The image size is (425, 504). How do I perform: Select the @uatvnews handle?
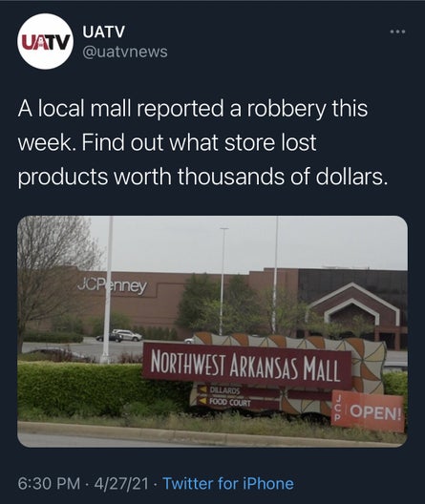tap(125, 52)
